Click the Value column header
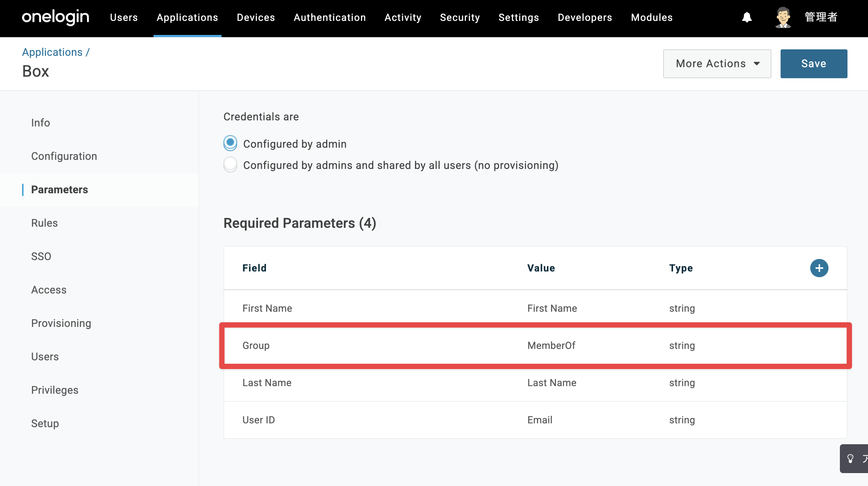868x486 pixels. pyautogui.click(x=541, y=268)
